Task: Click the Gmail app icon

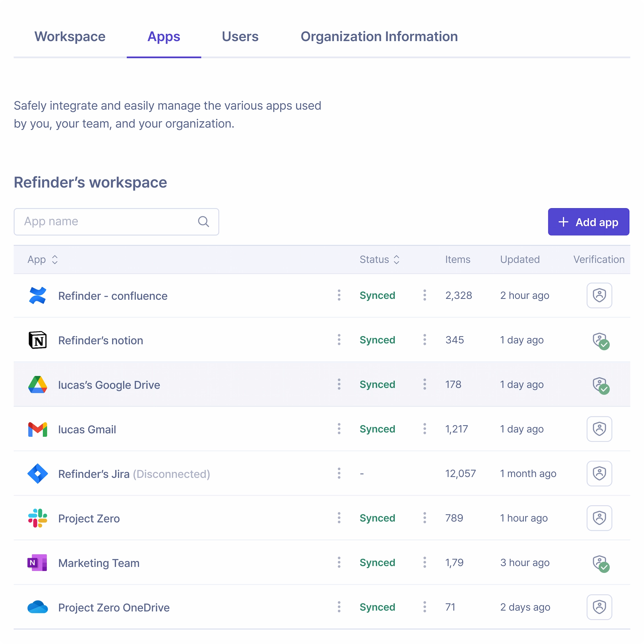Action: click(37, 429)
